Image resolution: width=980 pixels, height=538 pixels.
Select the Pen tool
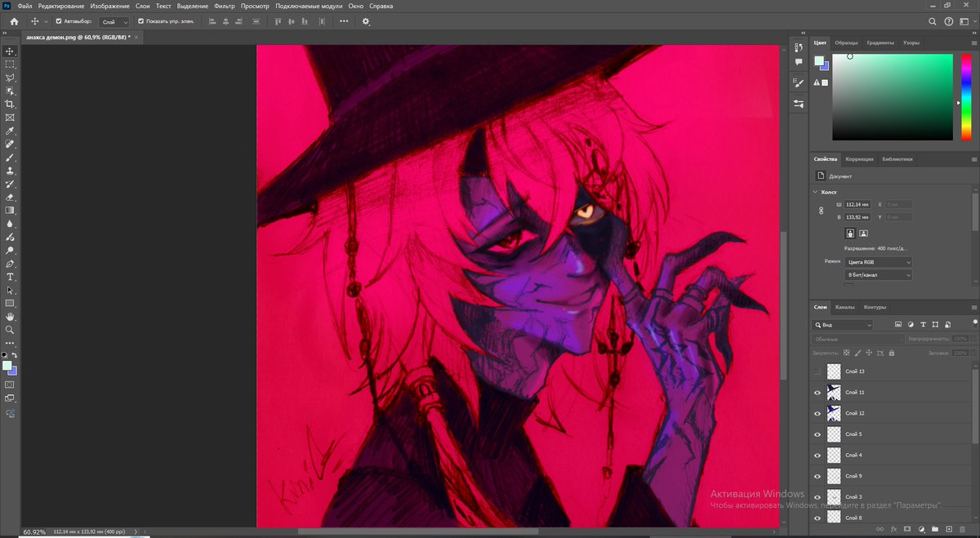click(10, 264)
